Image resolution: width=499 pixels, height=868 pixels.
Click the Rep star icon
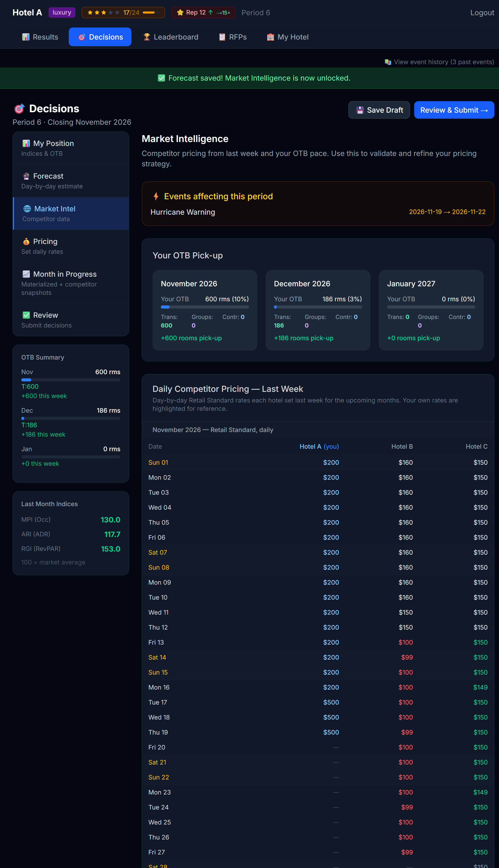click(x=180, y=13)
